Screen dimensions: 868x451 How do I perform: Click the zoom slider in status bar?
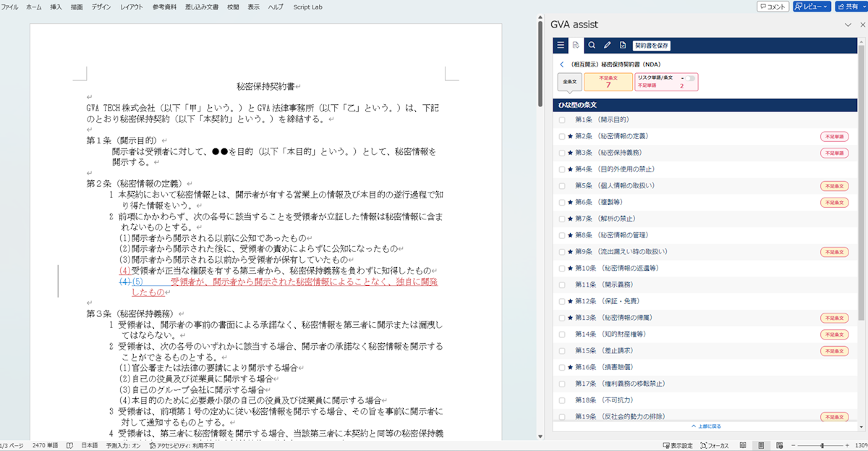821,445
